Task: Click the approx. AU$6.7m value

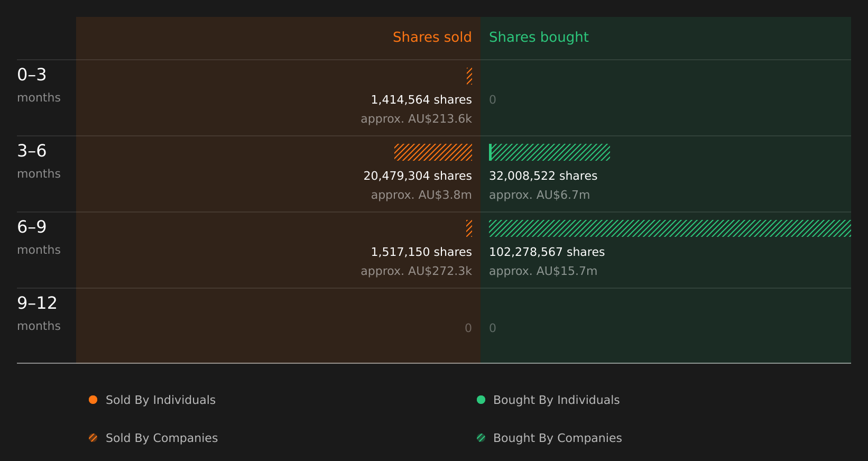Action: click(x=539, y=195)
